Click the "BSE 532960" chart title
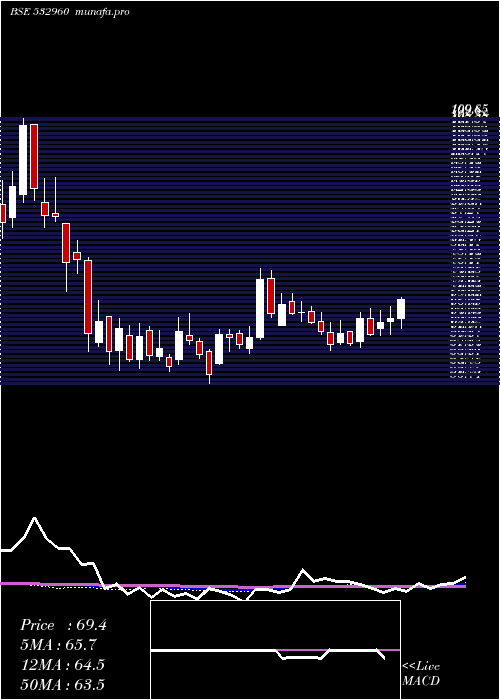500x700 pixels. [x=39, y=12]
